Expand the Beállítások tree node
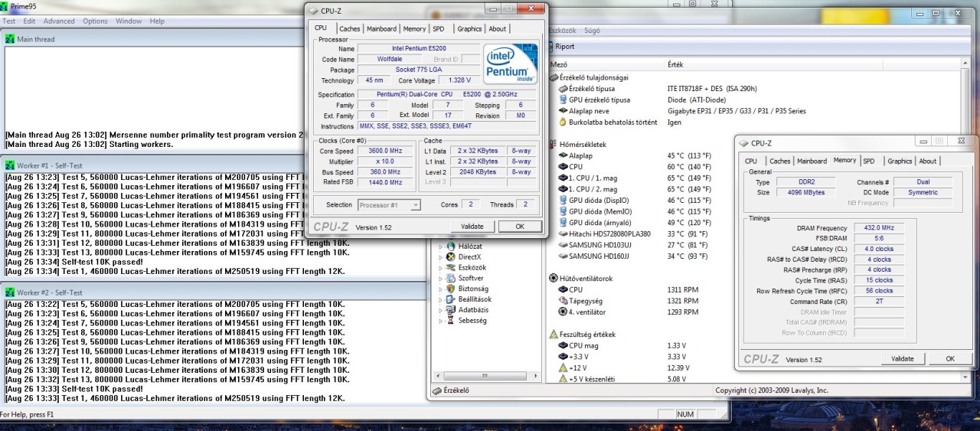The height and width of the screenshot is (431, 980). [439, 299]
